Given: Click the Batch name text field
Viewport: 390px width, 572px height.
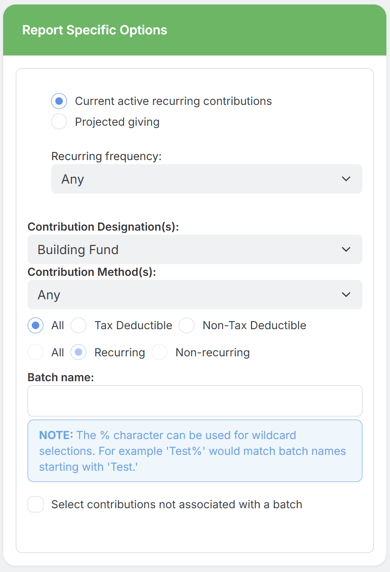Looking at the screenshot, I should (195, 401).
